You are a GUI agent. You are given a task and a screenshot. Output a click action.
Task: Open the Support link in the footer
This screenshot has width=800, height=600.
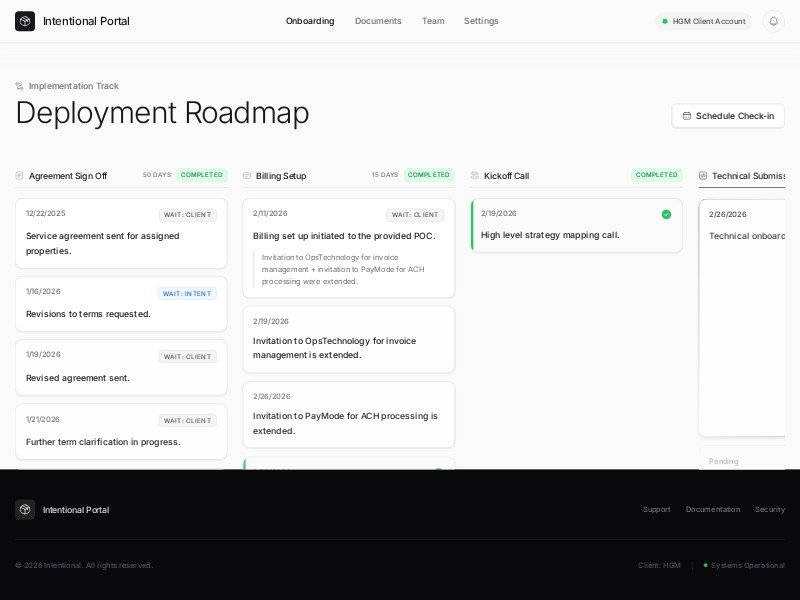pyautogui.click(x=657, y=509)
